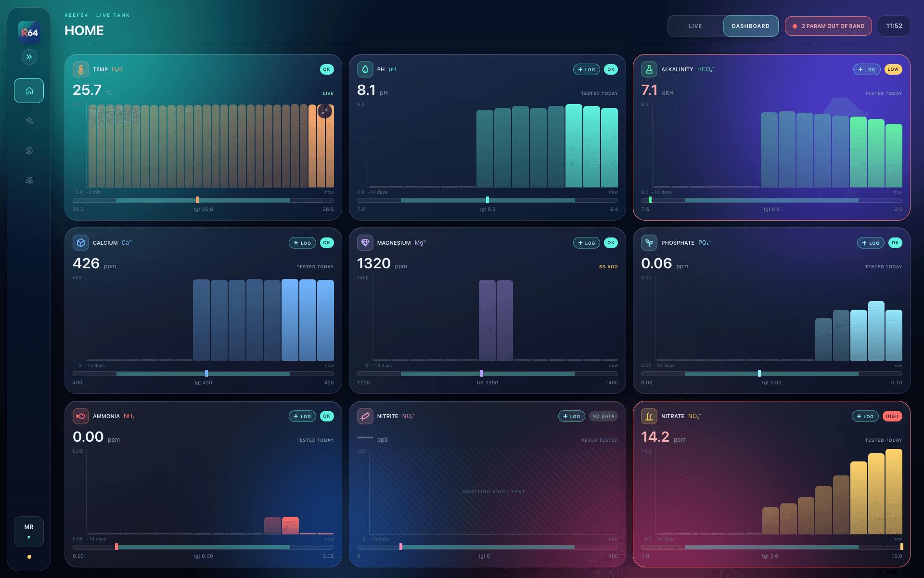Click the LOW status badge on Alkalinity
The height and width of the screenshot is (578, 924).
893,69
